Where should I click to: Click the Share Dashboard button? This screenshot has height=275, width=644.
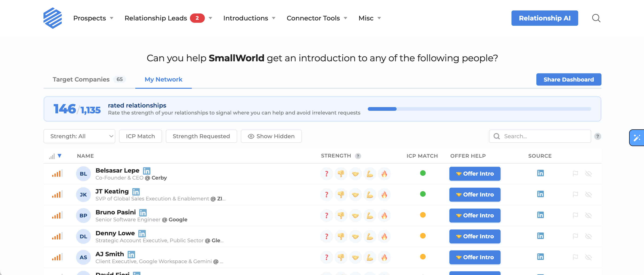568,79
